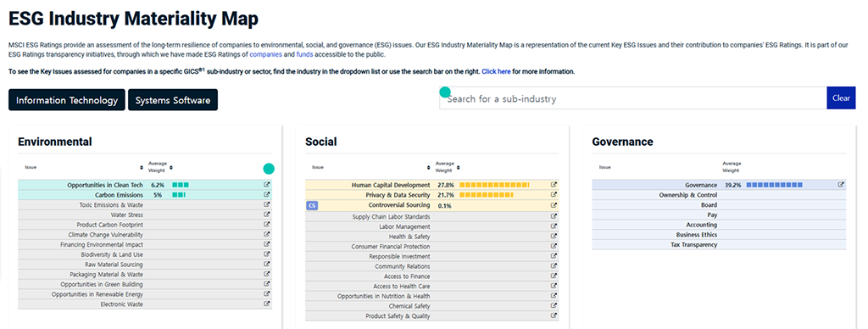Click the Search for a sub-industry field

[633, 98]
